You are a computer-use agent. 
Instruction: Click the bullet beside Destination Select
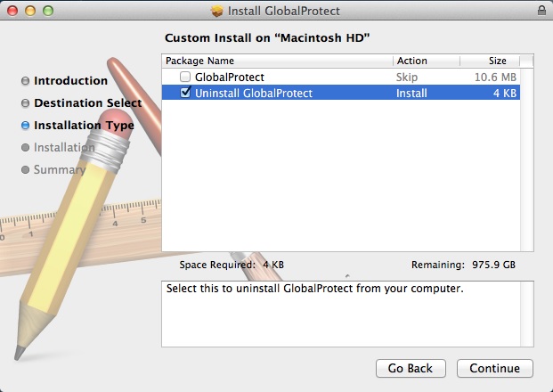pyautogui.click(x=26, y=103)
